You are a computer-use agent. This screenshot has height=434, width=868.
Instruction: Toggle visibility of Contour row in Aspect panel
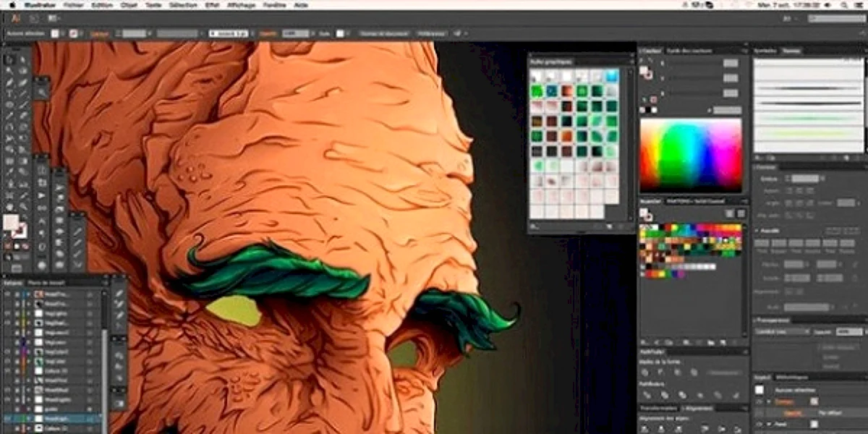(x=759, y=401)
